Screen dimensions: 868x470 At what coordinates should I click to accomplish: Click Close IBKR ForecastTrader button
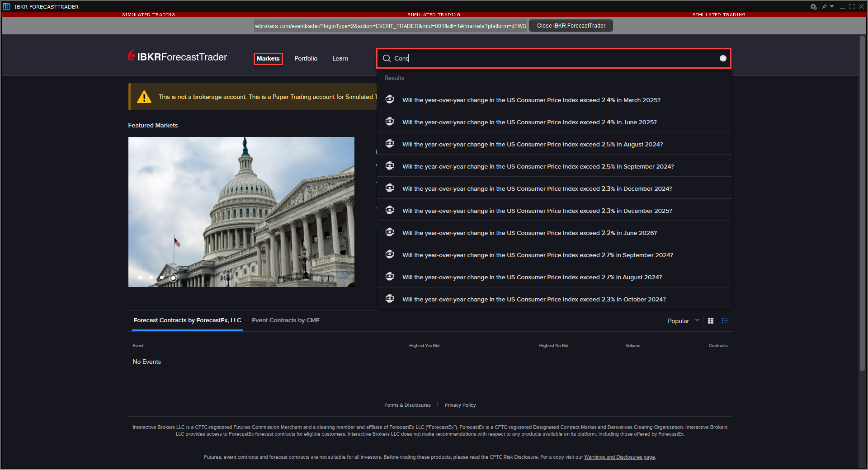[x=571, y=26]
